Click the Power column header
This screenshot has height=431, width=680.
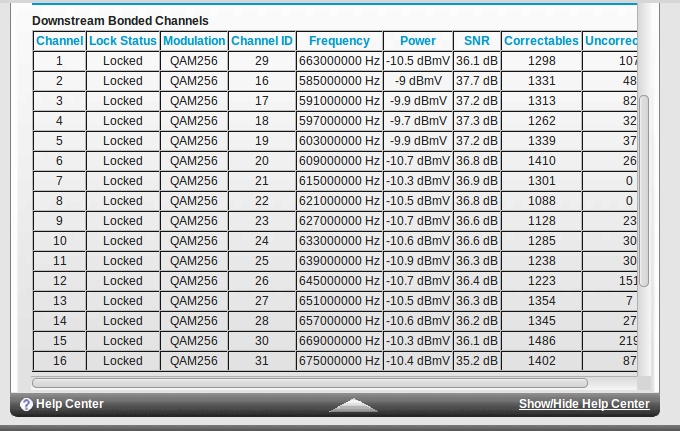click(x=418, y=41)
